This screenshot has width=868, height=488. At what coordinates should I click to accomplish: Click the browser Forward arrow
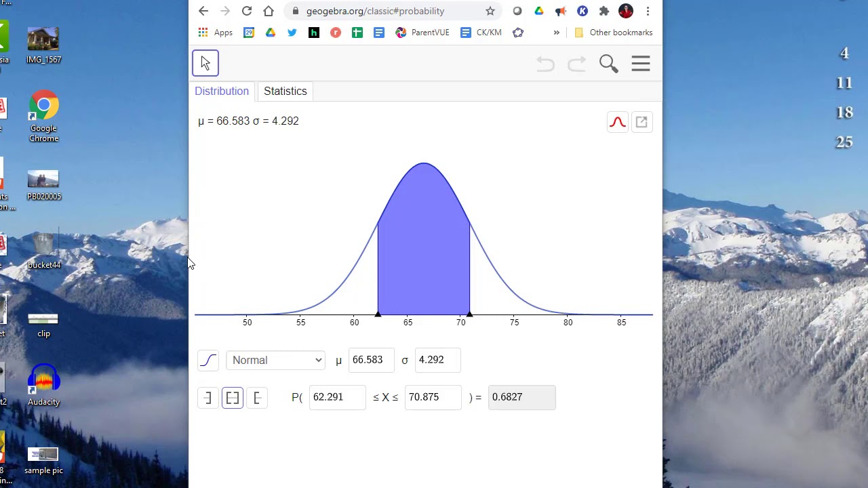(x=225, y=11)
